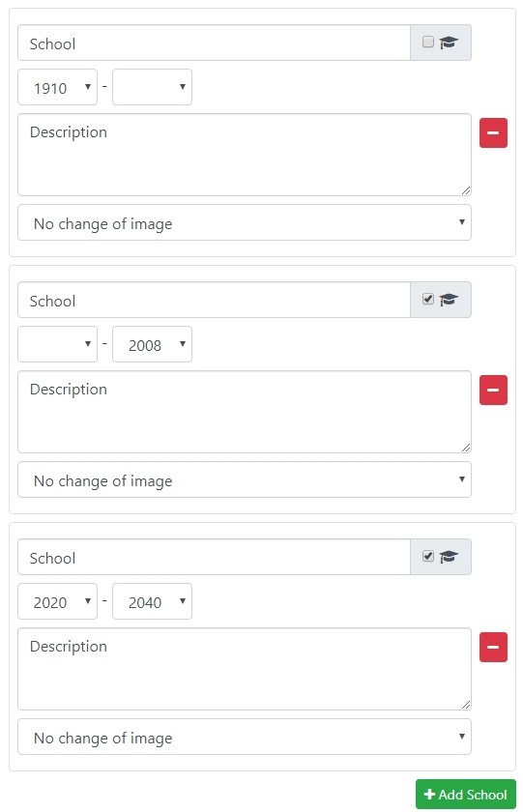This screenshot has width=523, height=812.
Task: Focus the first School name input field
Action: tap(214, 43)
